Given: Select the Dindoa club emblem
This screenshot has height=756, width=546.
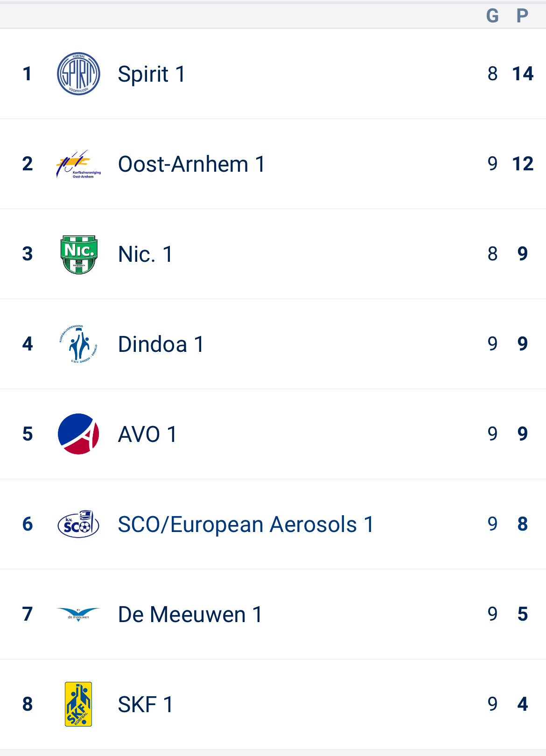Looking at the screenshot, I should [78, 344].
